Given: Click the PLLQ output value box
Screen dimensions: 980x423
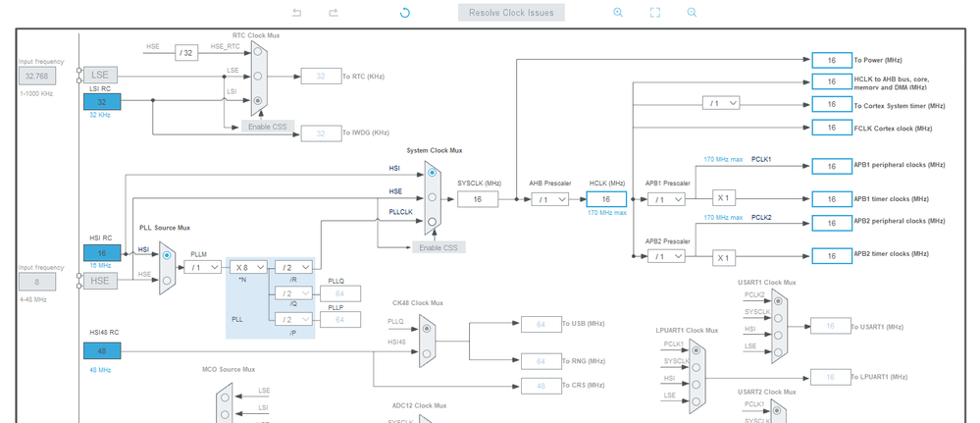Looking at the screenshot, I should (x=340, y=294).
